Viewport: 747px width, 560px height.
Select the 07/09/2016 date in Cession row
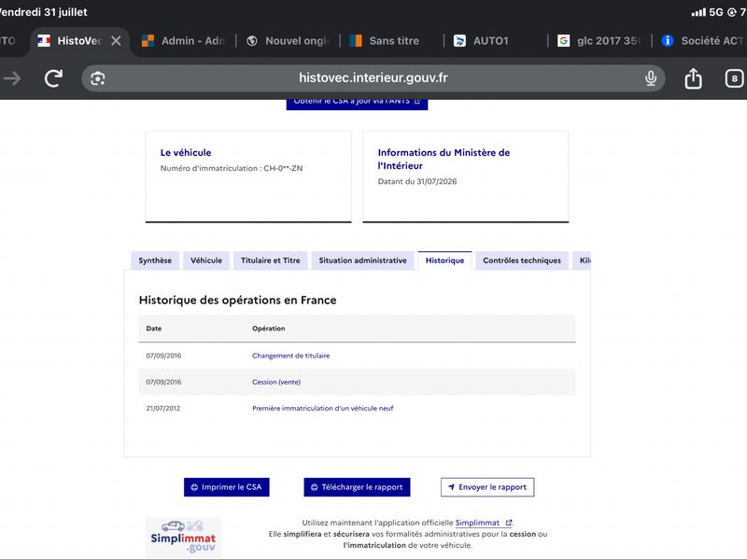(163, 382)
